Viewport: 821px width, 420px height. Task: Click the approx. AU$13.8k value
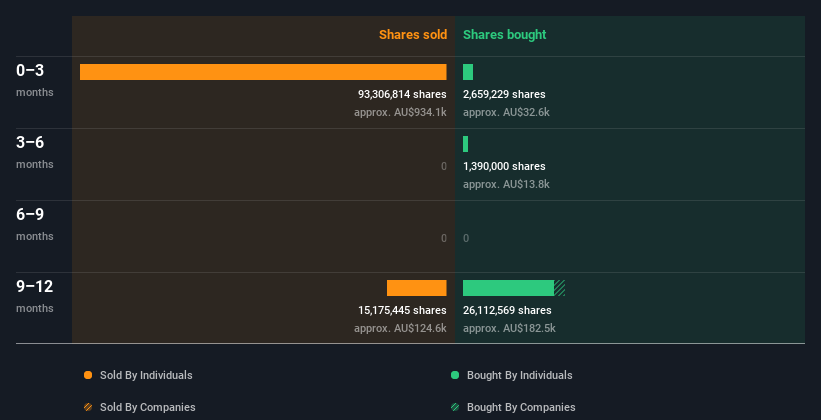pos(506,184)
